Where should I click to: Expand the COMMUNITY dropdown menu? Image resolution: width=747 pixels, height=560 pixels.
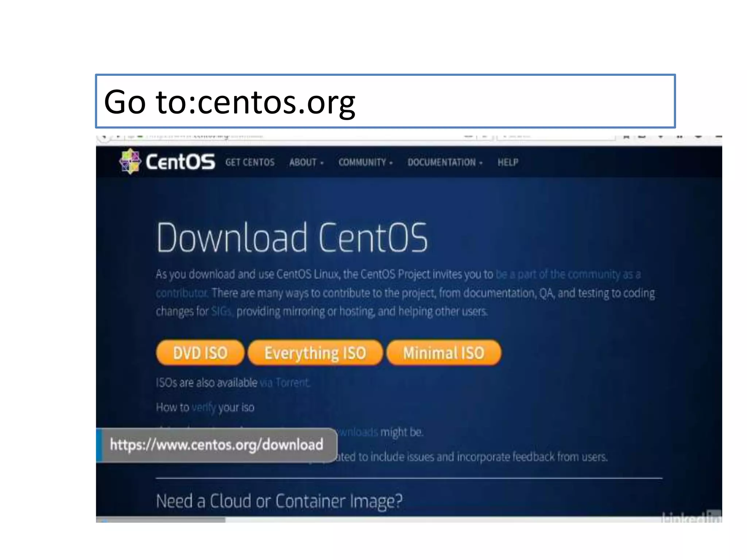365,162
